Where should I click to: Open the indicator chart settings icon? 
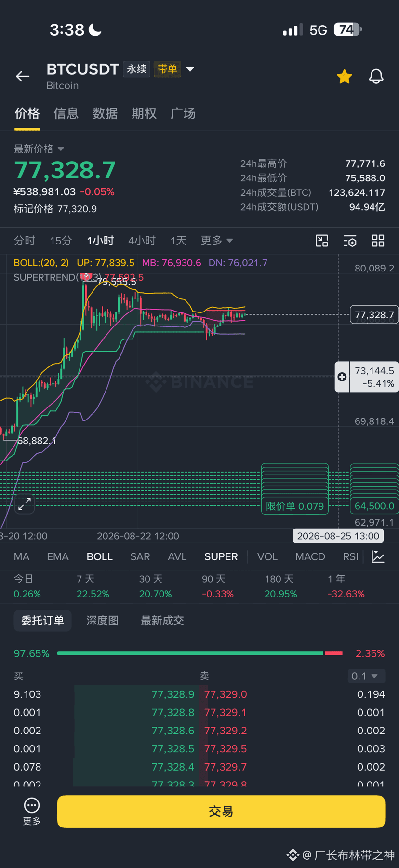(x=378, y=557)
